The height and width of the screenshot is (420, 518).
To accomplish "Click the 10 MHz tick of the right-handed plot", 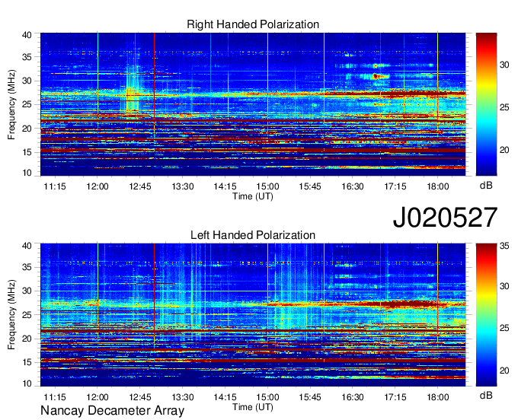I will 27,173.
